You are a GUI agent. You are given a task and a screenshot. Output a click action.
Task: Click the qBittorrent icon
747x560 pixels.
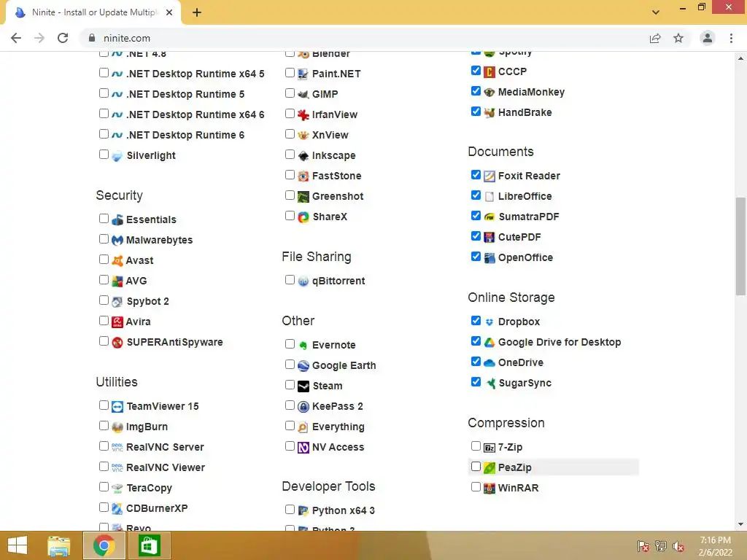(303, 281)
